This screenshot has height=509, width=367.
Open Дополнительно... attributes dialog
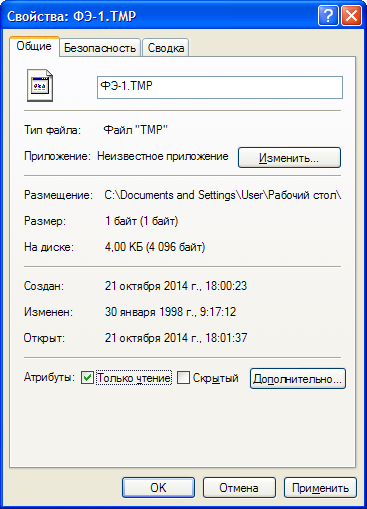pyautogui.click(x=298, y=379)
